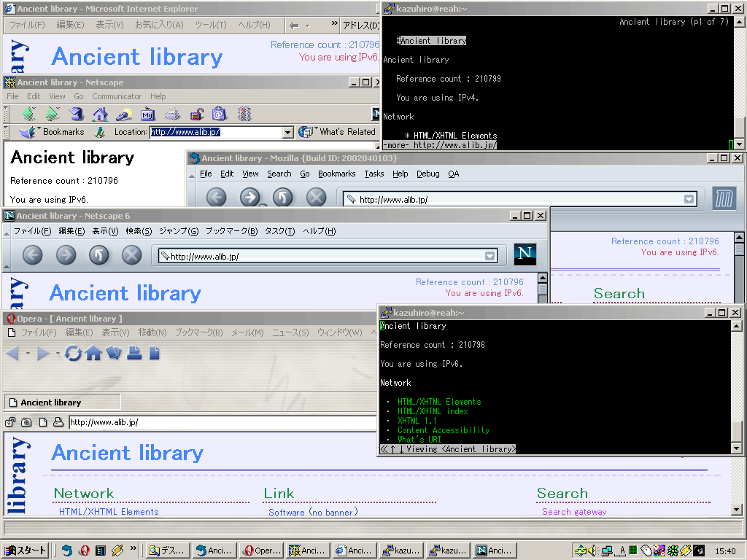
Task: Click Netscape 6 page vertical scrollbar thumb
Action: coord(542,289)
